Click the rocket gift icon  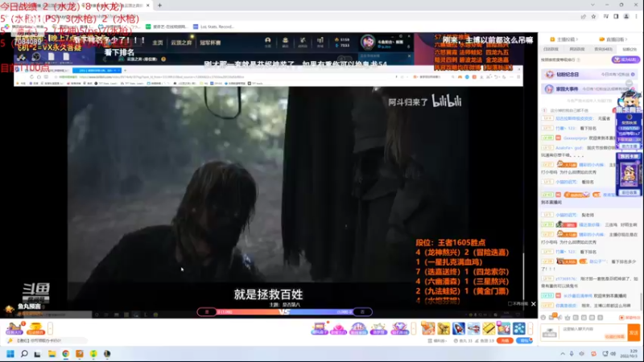(459, 328)
